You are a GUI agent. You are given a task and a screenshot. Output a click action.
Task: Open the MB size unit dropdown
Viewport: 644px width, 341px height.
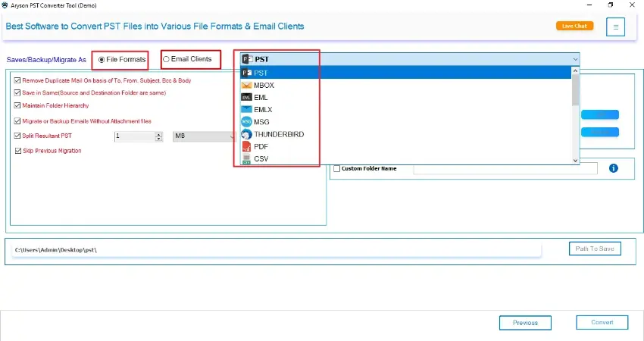pos(204,136)
